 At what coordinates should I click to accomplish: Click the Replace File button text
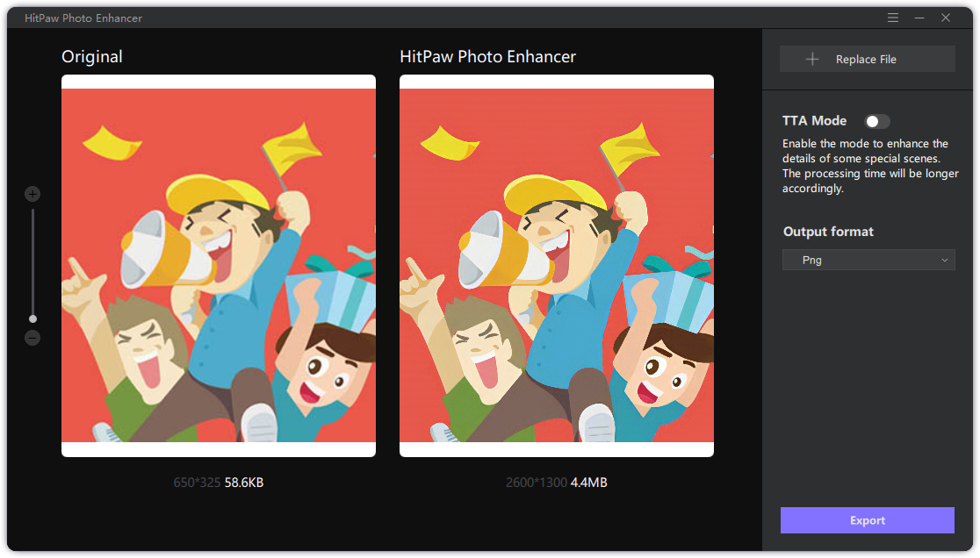pos(866,60)
